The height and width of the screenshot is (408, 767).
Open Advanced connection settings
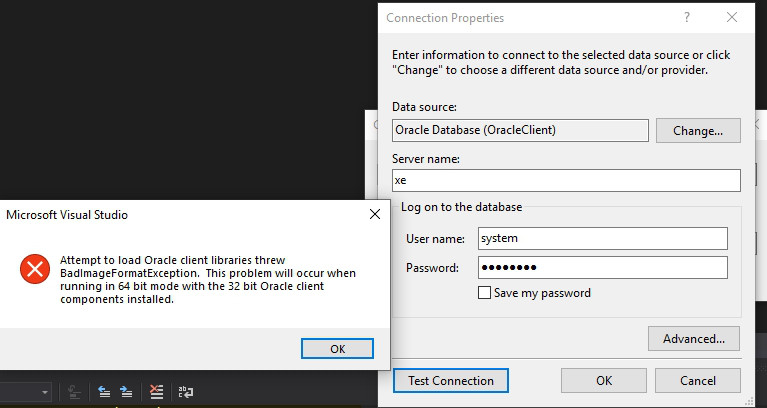[694, 339]
